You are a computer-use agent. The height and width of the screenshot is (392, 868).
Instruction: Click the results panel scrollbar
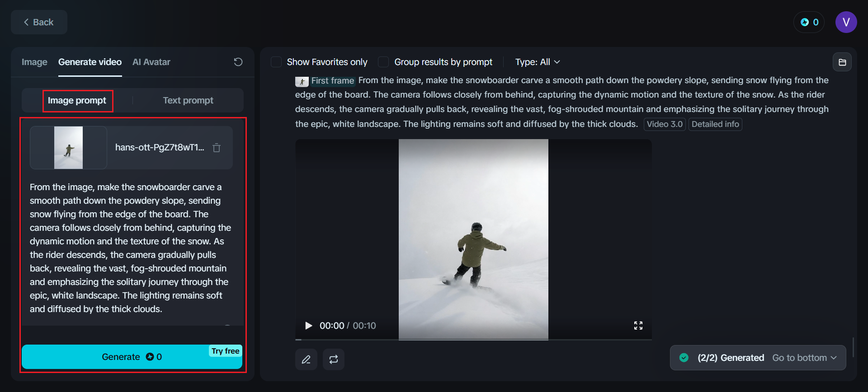click(853, 347)
